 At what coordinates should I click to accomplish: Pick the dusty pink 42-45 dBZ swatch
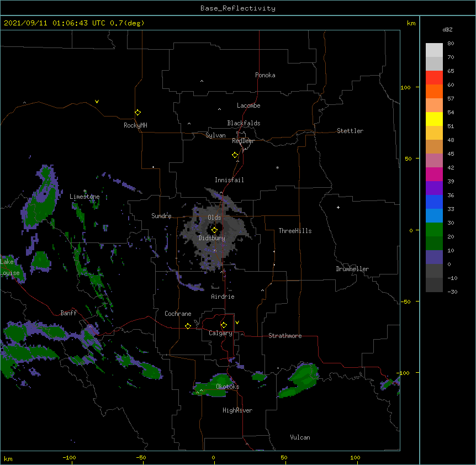pyautogui.click(x=434, y=161)
